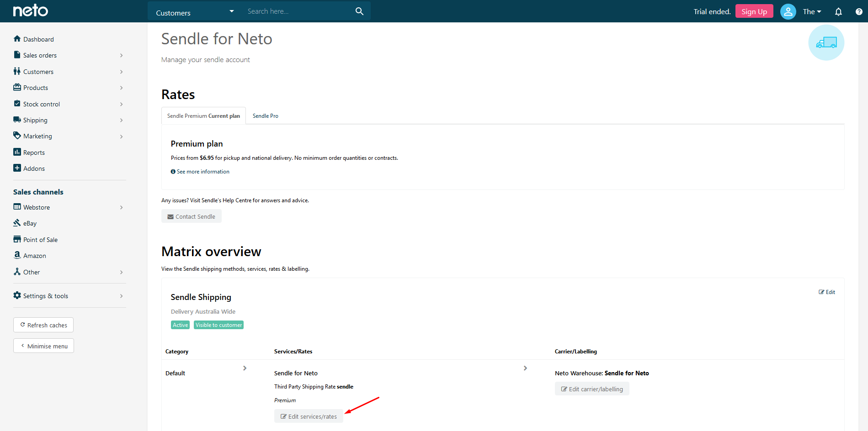Image resolution: width=868 pixels, height=431 pixels.
Task: Click the Marketing tag icon
Action: [x=17, y=136]
